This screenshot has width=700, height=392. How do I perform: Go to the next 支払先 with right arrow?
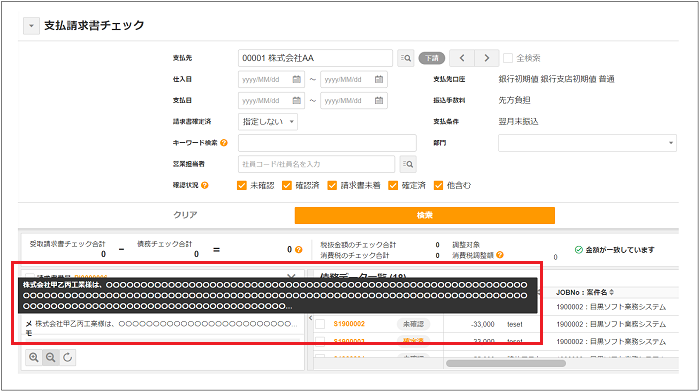[x=487, y=58]
